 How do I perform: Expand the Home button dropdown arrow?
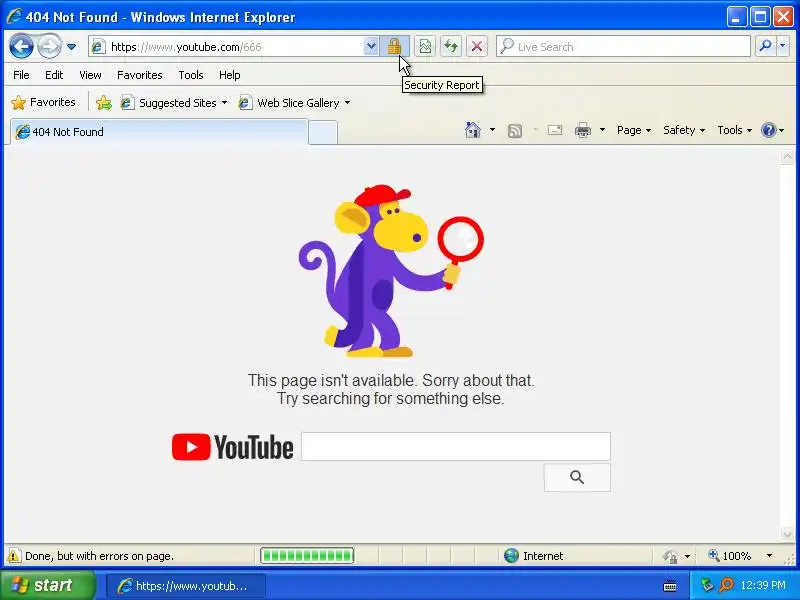click(492, 130)
